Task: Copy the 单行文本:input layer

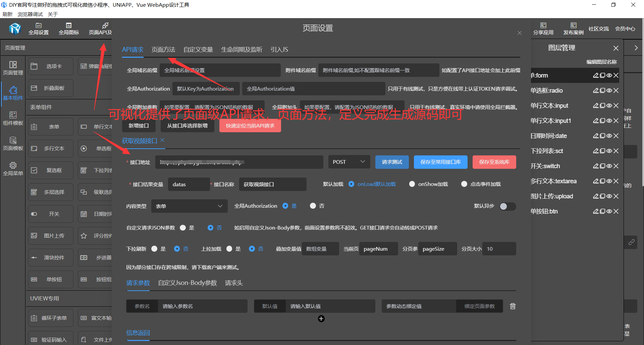Action: click(602, 106)
